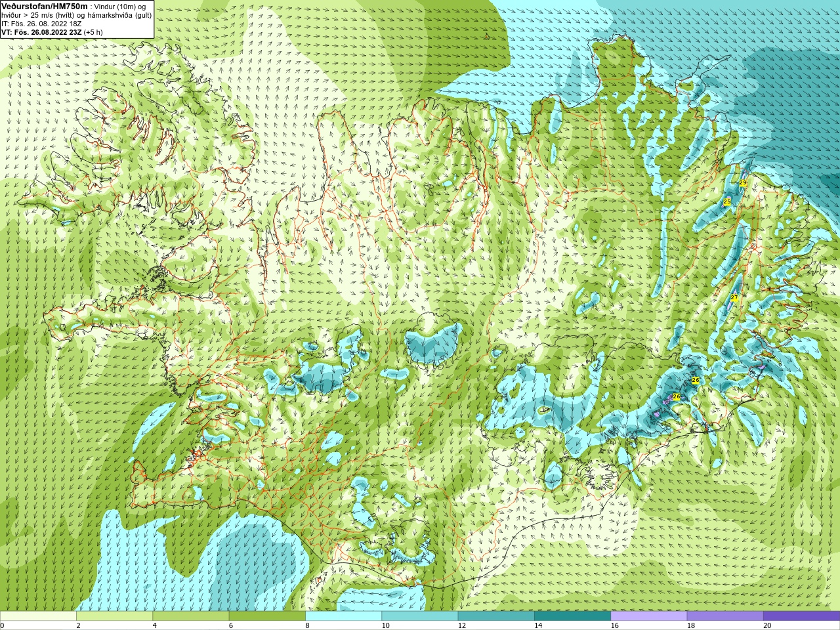Click the green 4–6 m/s legend swatch
Image resolution: width=840 pixels, height=630 pixels.
(191, 616)
